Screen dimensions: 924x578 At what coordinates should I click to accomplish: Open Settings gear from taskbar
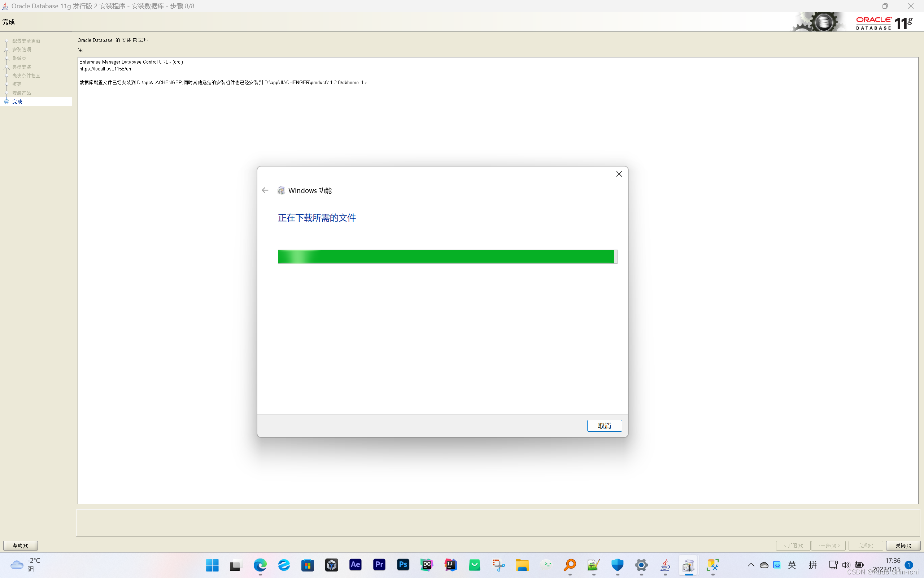pyautogui.click(x=641, y=565)
